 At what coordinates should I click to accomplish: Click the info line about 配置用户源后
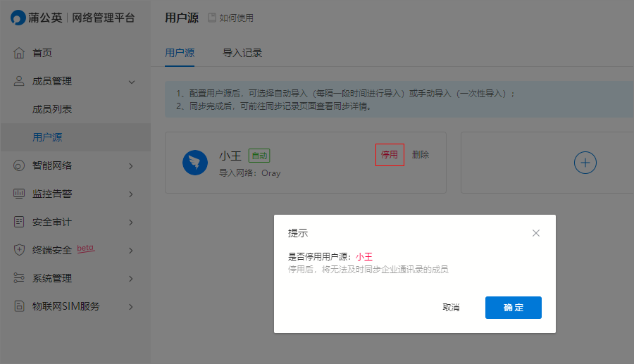coord(346,94)
